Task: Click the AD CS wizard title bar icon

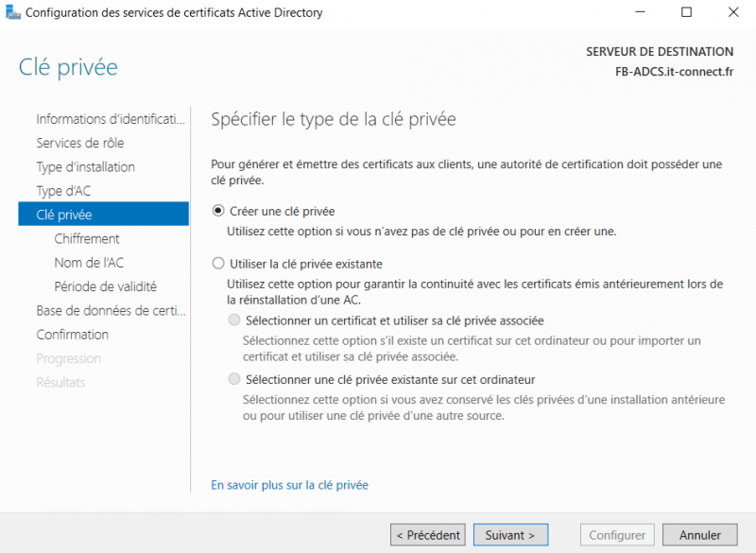Action: pos(13,13)
